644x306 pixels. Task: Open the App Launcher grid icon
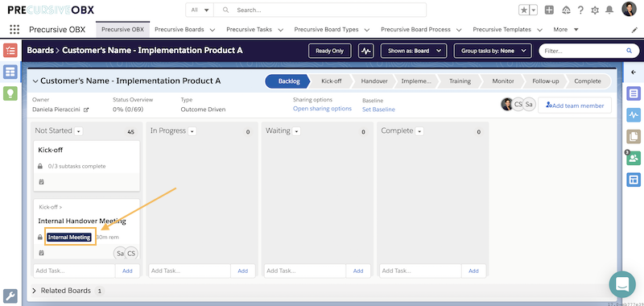click(14, 30)
